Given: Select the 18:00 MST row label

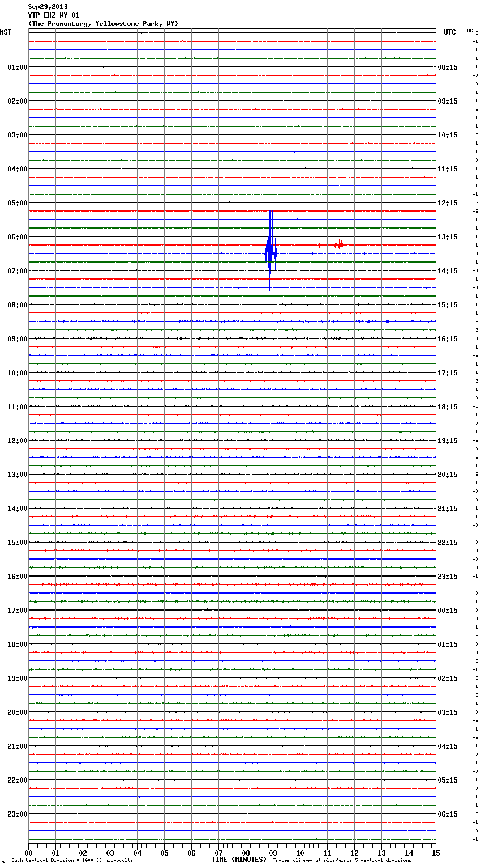Looking at the screenshot, I should coord(18,644).
